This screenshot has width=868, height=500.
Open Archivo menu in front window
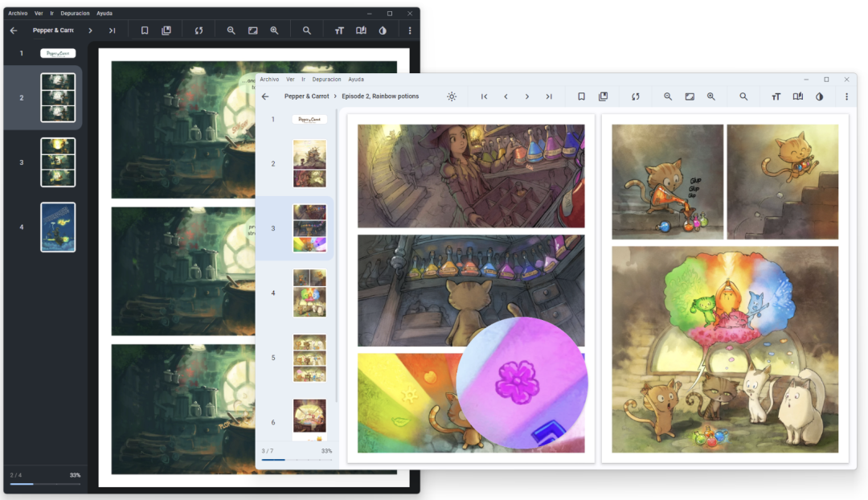(x=269, y=80)
